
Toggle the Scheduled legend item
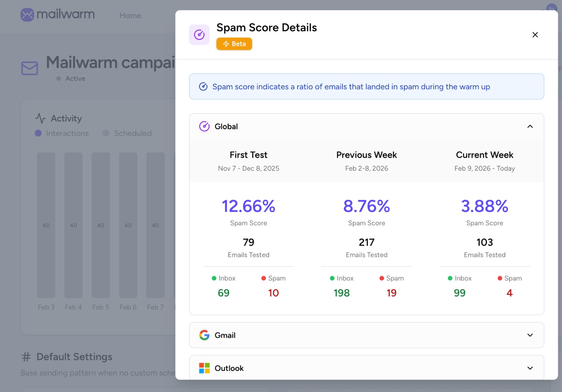[127, 133]
